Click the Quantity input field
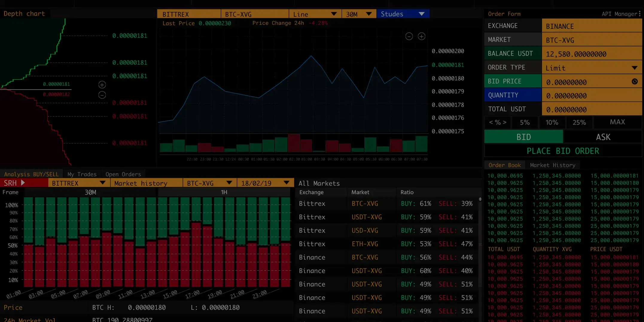 tap(592, 96)
